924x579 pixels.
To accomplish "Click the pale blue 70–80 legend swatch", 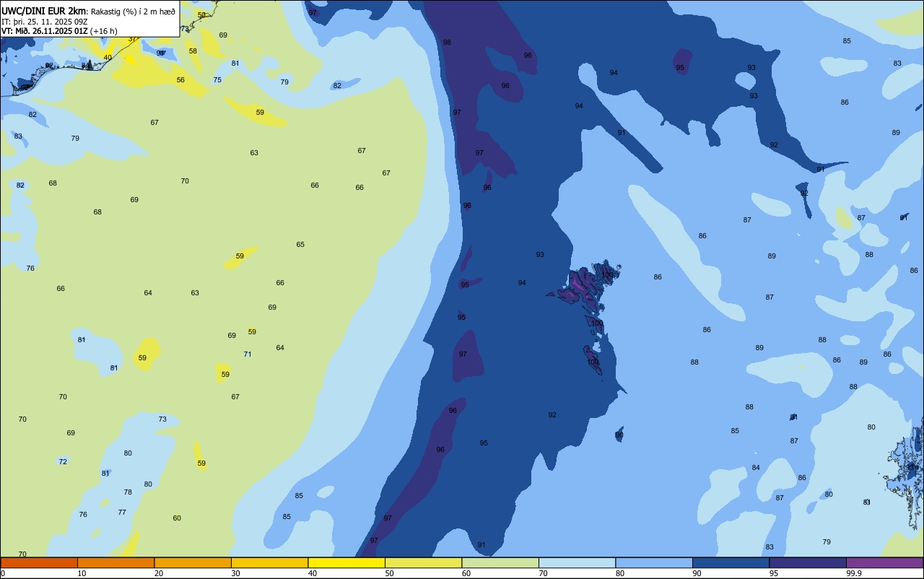I will coord(577,562).
